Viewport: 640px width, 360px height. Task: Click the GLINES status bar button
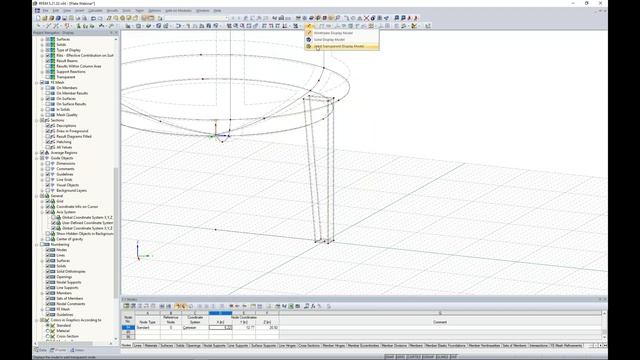[442, 357]
